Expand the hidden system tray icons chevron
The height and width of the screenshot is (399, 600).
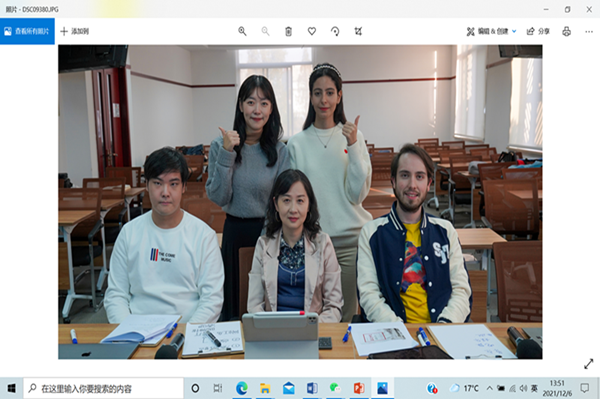coord(489,388)
